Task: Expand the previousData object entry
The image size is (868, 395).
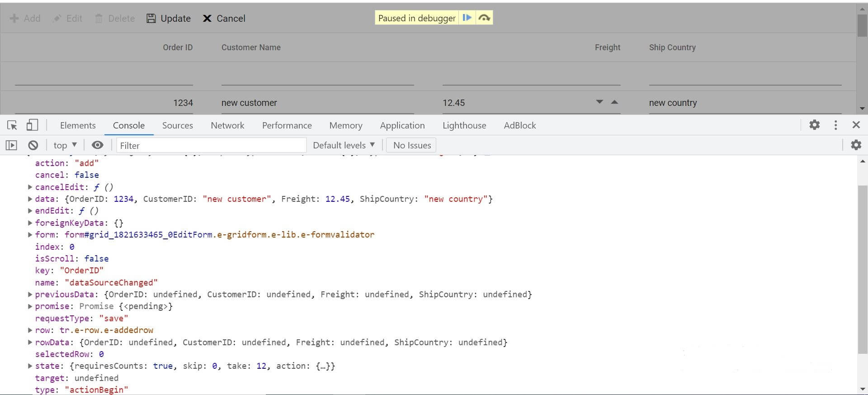Action: click(x=30, y=295)
